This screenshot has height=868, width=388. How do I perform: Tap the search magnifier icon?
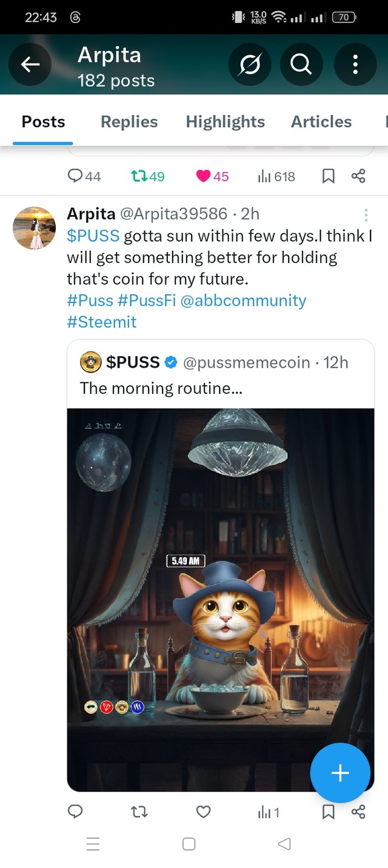(x=301, y=64)
